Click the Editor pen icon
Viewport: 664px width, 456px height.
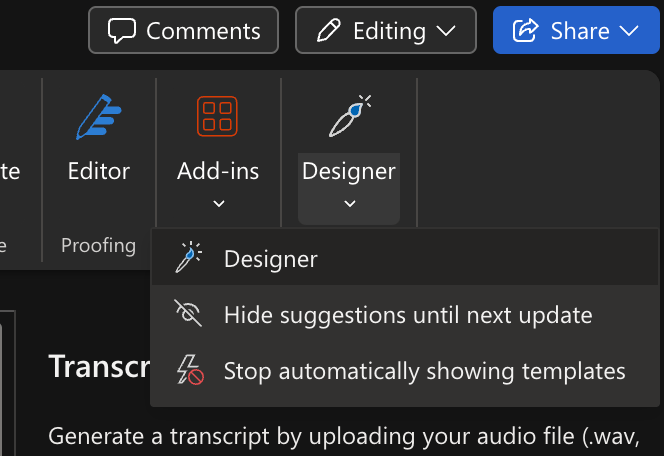pos(99,117)
